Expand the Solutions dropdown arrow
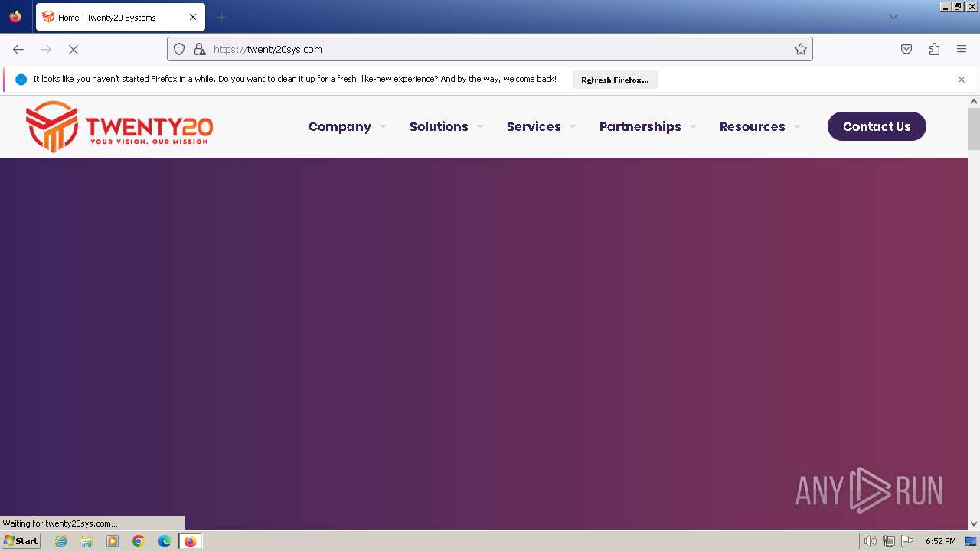980x551 pixels. [x=480, y=127]
